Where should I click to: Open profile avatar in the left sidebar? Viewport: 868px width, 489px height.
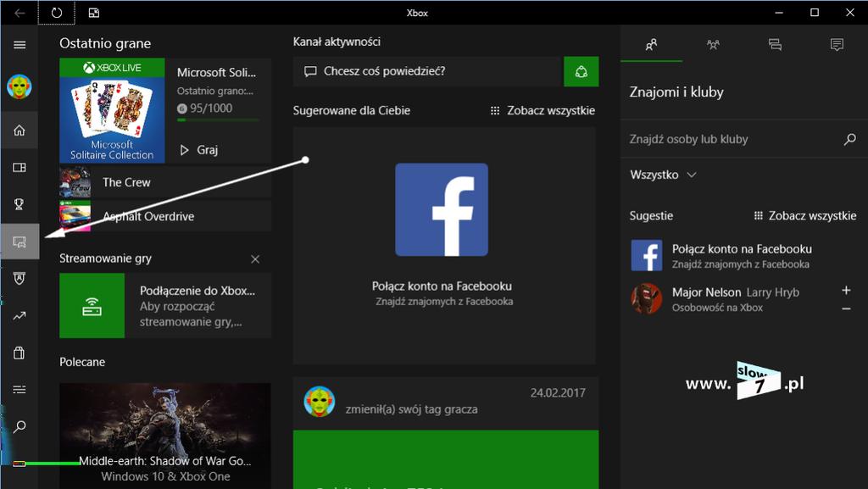tap(19, 86)
